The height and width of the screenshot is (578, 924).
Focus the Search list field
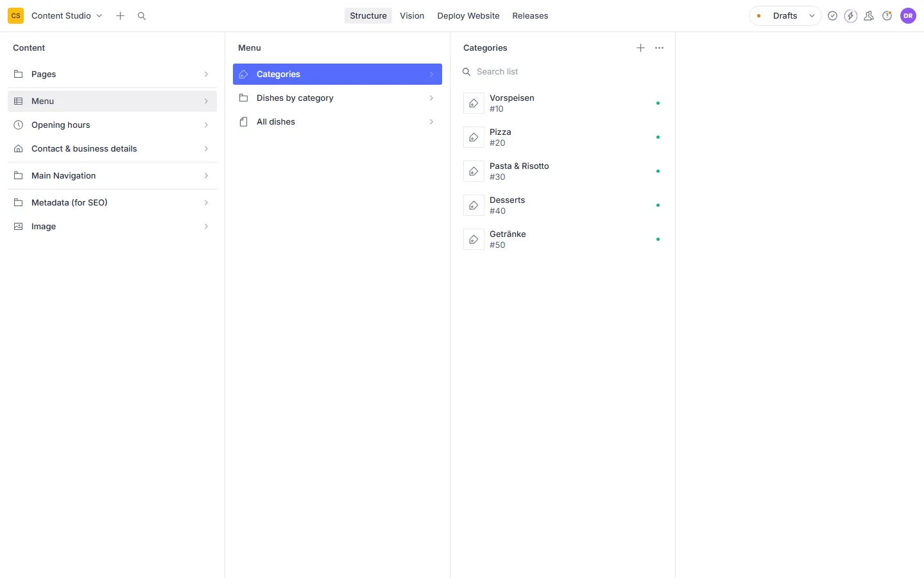tap(563, 71)
